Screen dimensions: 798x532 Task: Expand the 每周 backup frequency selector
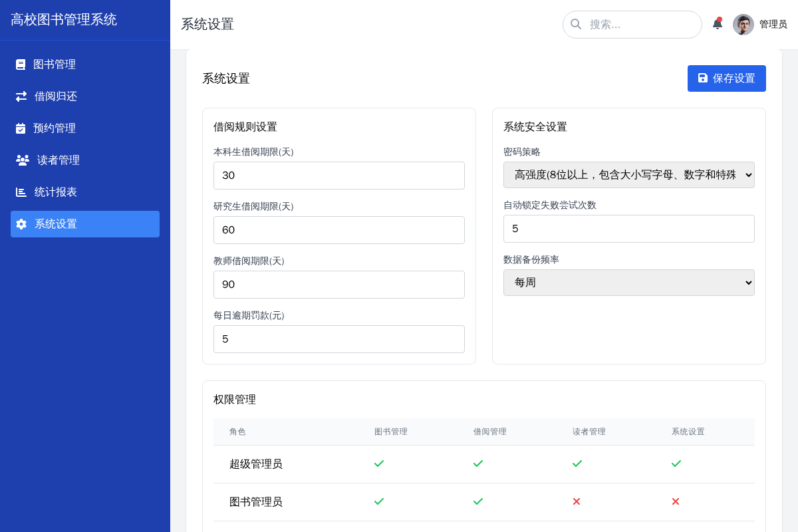pos(629,283)
